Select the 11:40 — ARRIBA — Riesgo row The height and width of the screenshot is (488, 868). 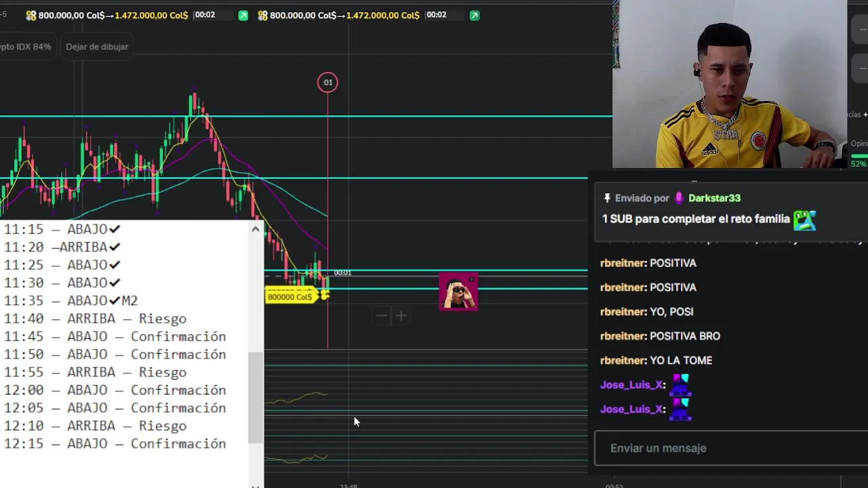tap(95, 319)
